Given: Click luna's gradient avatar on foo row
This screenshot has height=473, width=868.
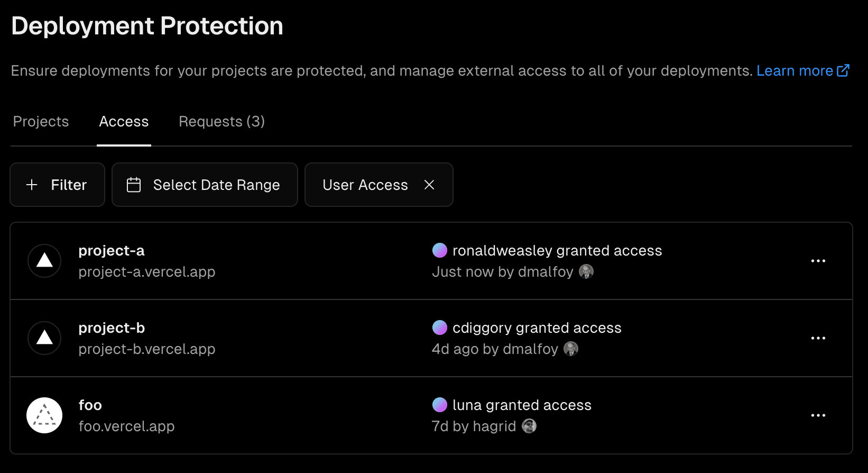Looking at the screenshot, I should pyautogui.click(x=440, y=405).
